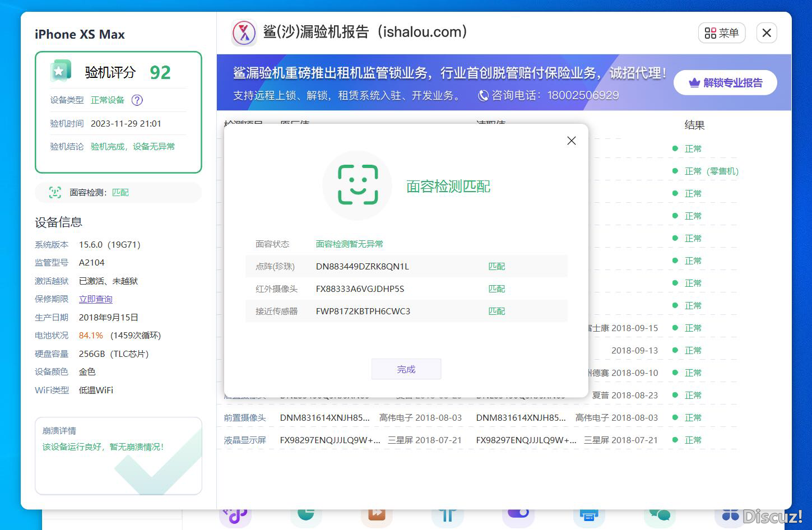
Task: Click the 匹配 result in 点阵(珍珠) row
Action: pyautogui.click(x=497, y=267)
